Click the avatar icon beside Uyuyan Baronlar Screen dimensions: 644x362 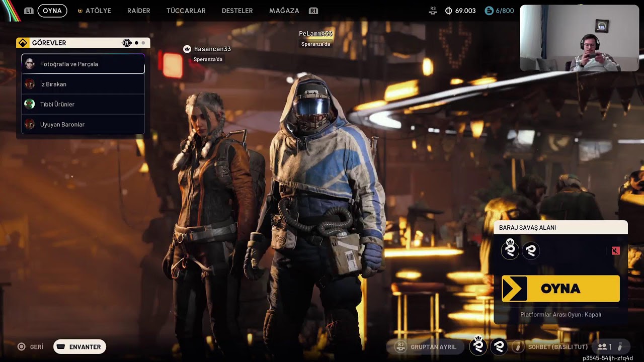click(30, 124)
